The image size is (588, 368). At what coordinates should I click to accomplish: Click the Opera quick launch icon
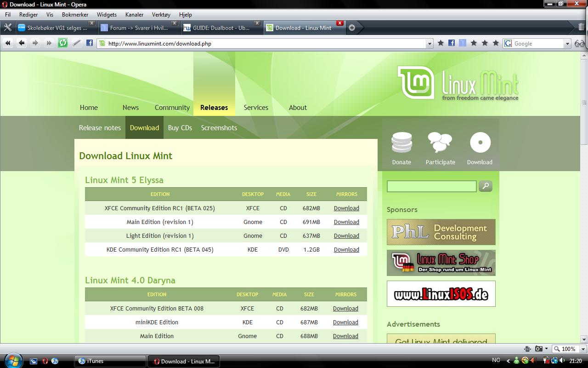pos(45,361)
